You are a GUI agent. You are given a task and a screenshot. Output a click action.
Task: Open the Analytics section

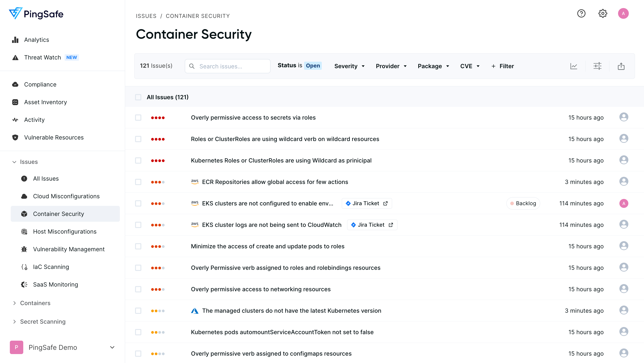point(36,40)
